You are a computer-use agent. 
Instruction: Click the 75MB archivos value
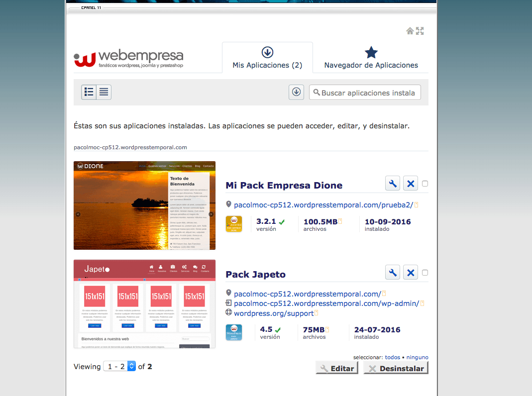314,330
